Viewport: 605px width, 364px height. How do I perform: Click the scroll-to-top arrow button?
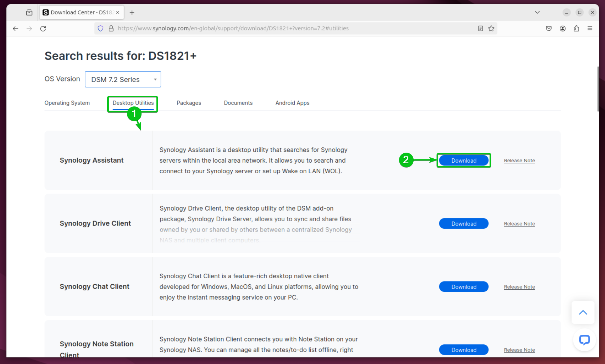coord(583,312)
